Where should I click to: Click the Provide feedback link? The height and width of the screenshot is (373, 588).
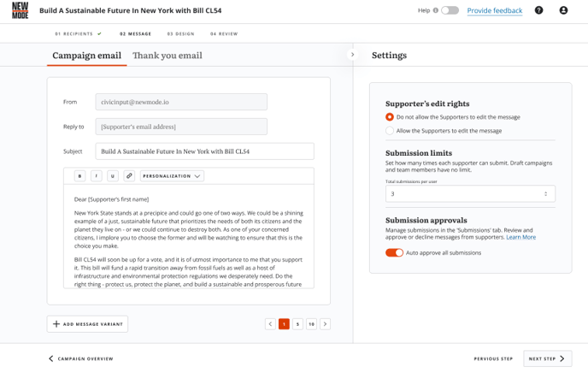coord(495,10)
